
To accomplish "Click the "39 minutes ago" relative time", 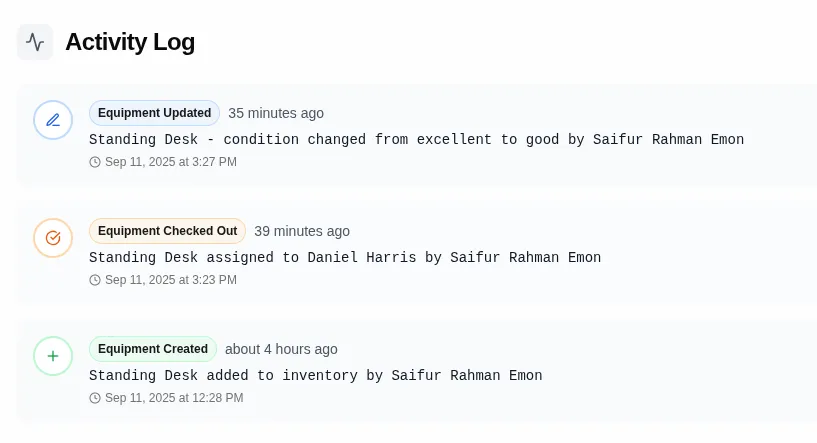I will click(x=302, y=231).
